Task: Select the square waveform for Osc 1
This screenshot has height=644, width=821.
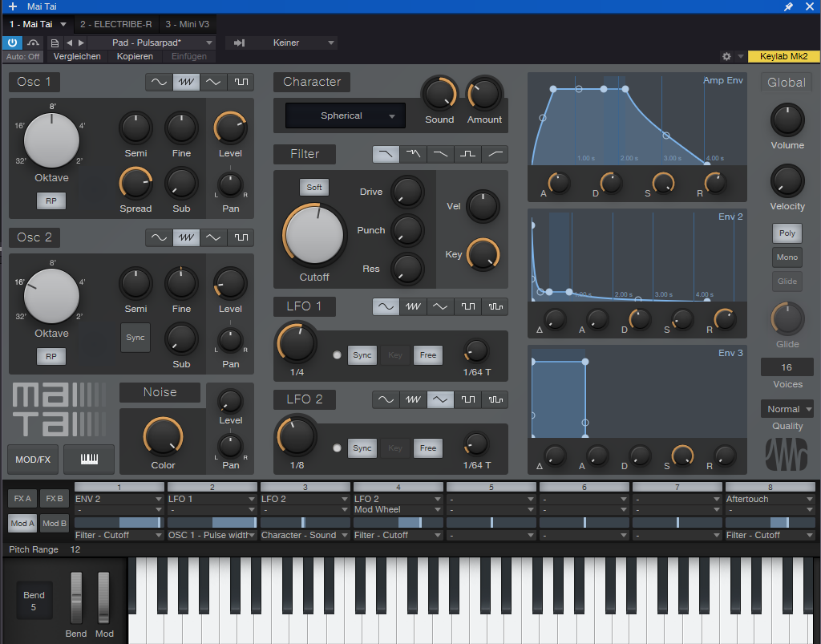Action: coord(240,82)
